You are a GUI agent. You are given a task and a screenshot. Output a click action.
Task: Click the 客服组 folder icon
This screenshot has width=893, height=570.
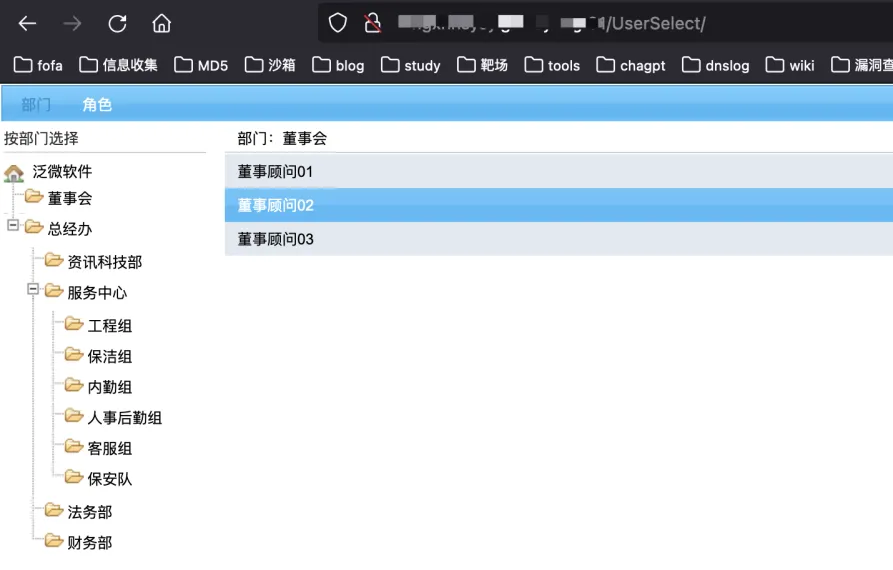click(x=74, y=446)
